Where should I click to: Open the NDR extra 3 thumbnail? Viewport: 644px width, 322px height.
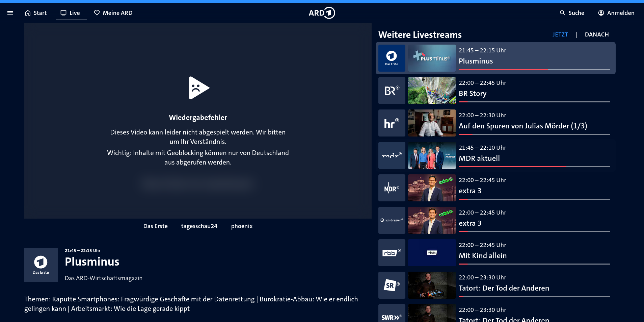point(432,188)
